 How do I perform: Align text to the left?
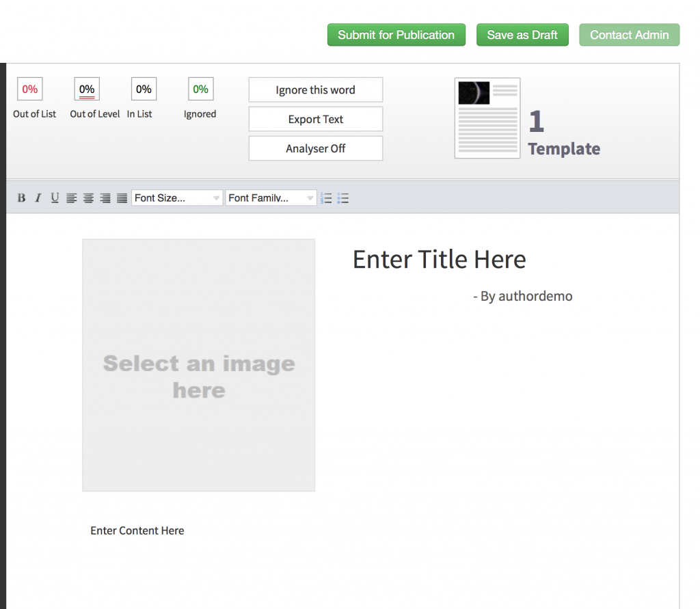click(72, 198)
